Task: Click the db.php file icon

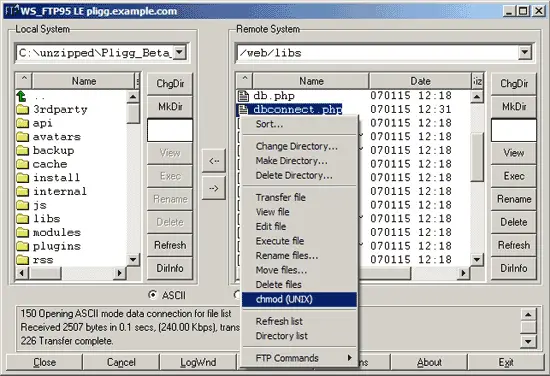Action: pyautogui.click(x=243, y=96)
